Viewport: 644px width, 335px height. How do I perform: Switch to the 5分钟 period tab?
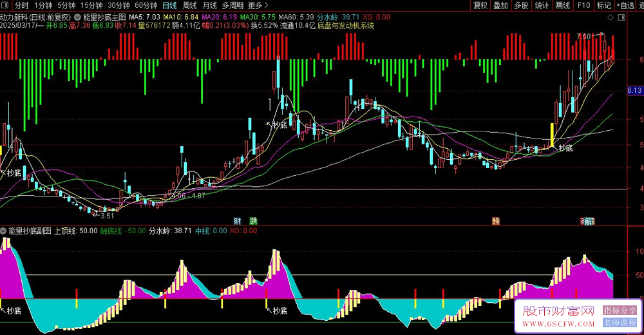[x=66, y=5]
